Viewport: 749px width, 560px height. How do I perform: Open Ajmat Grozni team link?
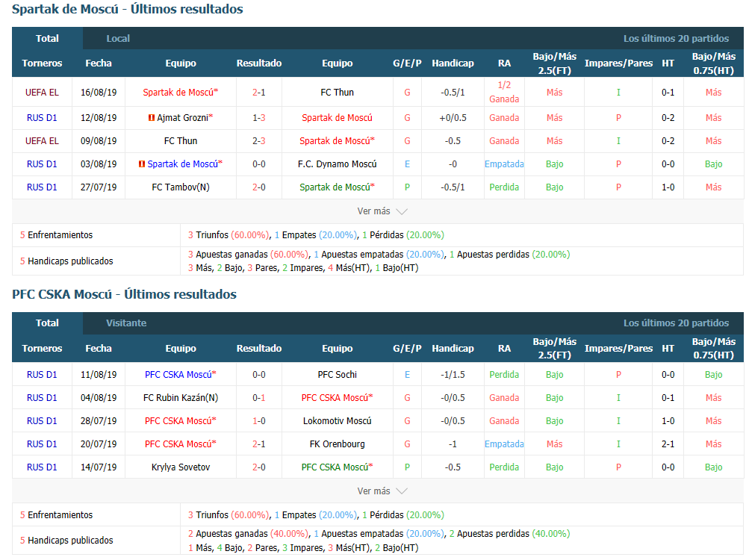point(182,117)
